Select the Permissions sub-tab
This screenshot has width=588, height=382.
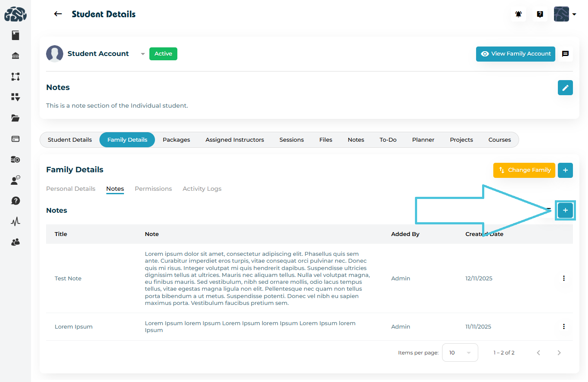pyautogui.click(x=153, y=189)
